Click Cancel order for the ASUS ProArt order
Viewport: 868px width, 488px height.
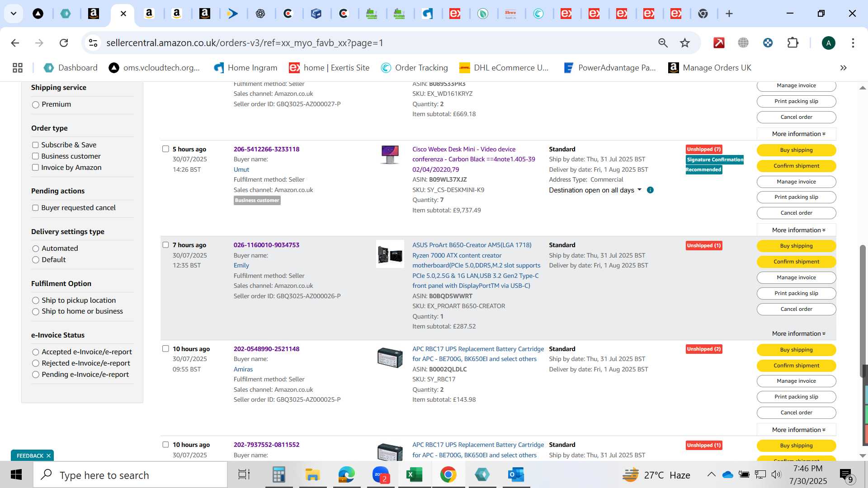[x=796, y=309]
